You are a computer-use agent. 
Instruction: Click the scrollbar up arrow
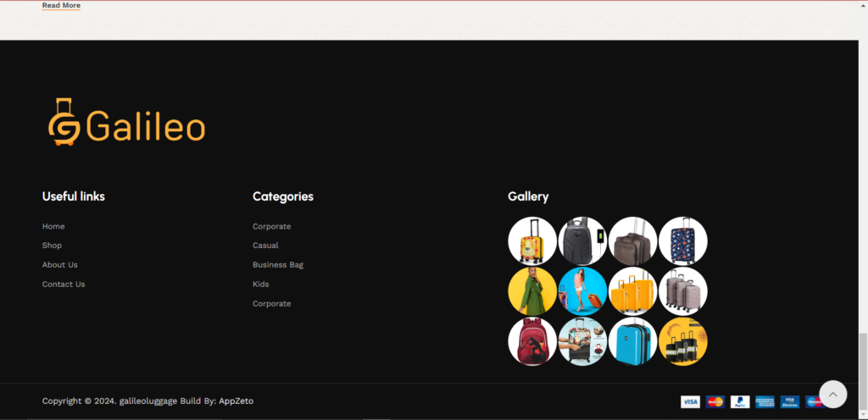863,4
